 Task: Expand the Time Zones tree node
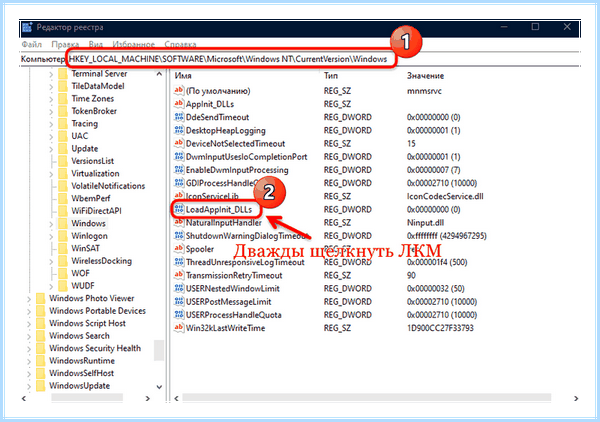(x=51, y=99)
